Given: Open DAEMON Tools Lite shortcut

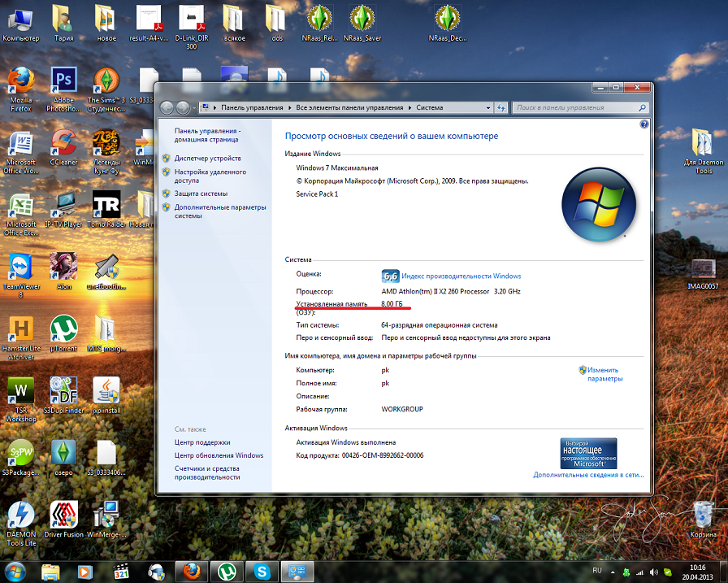Looking at the screenshot, I should [x=21, y=524].
